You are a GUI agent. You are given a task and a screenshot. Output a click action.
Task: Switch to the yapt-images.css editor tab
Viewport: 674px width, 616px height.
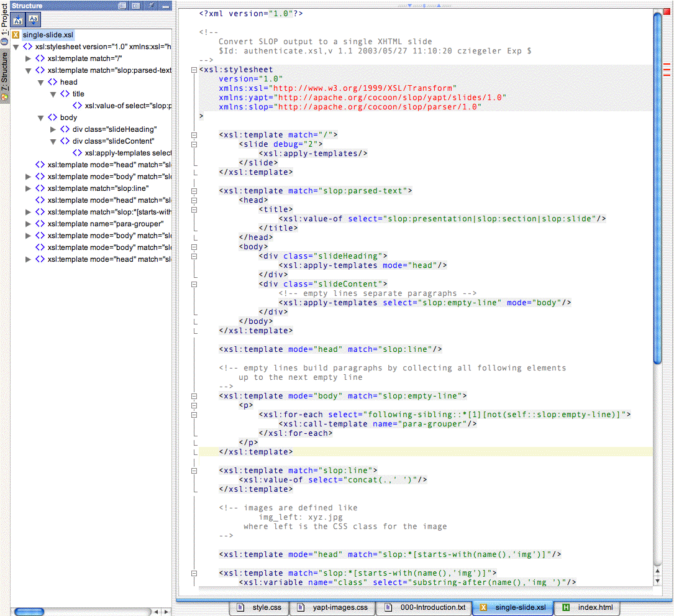(x=332, y=607)
